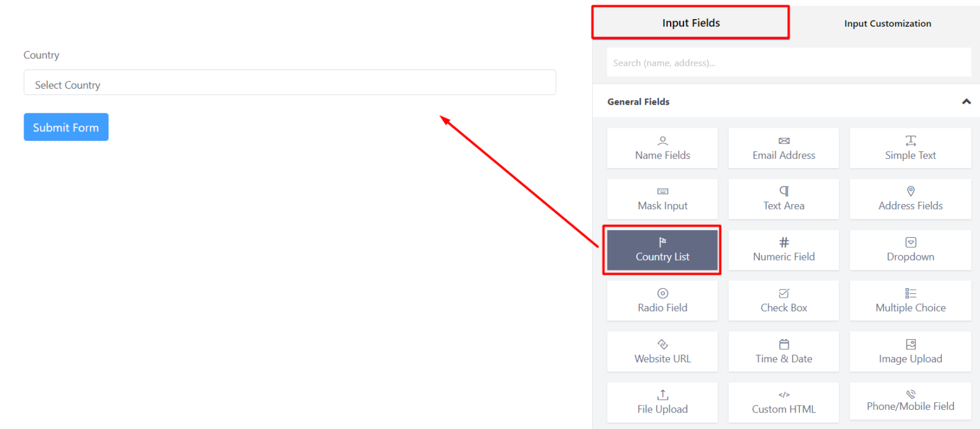Viewport: 980px width, 429px height.
Task: Add a Numeric Field
Action: (x=783, y=250)
